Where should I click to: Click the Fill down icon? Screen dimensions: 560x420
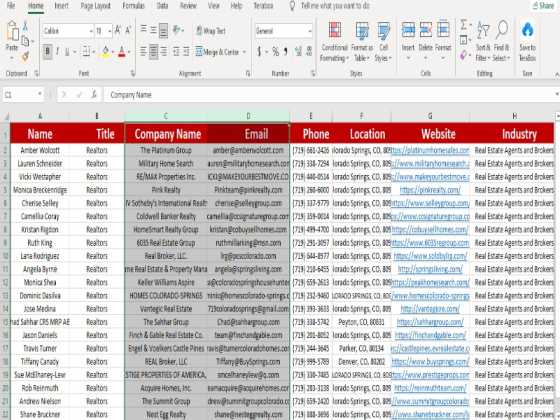[x=464, y=40]
